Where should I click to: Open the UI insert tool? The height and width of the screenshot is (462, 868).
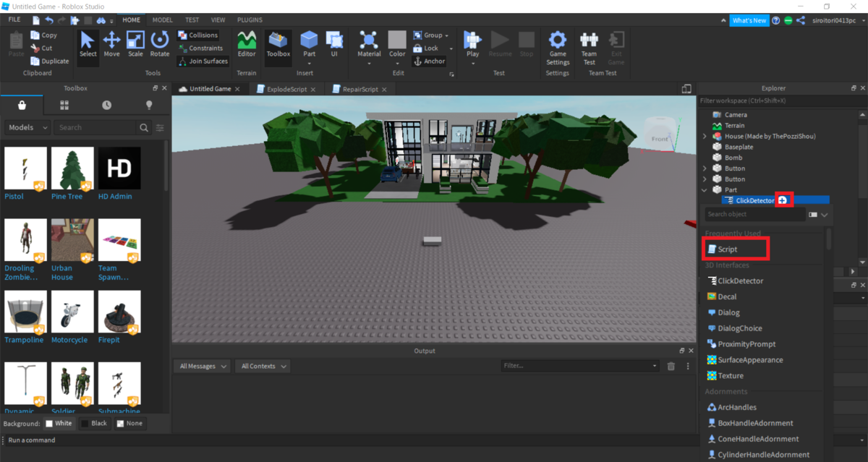pos(334,44)
